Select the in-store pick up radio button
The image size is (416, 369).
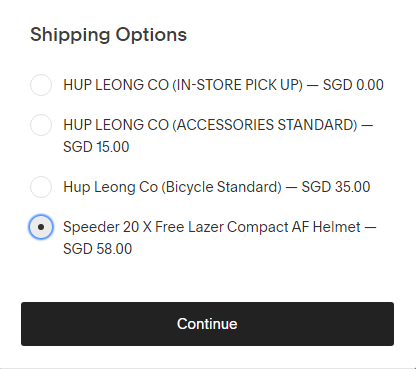pyautogui.click(x=41, y=85)
